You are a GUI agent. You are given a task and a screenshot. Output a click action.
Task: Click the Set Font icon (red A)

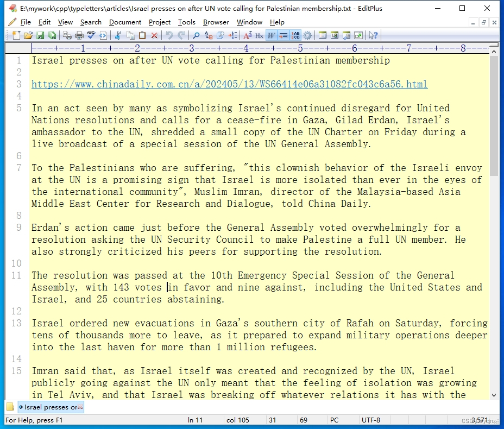pos(248,35)
